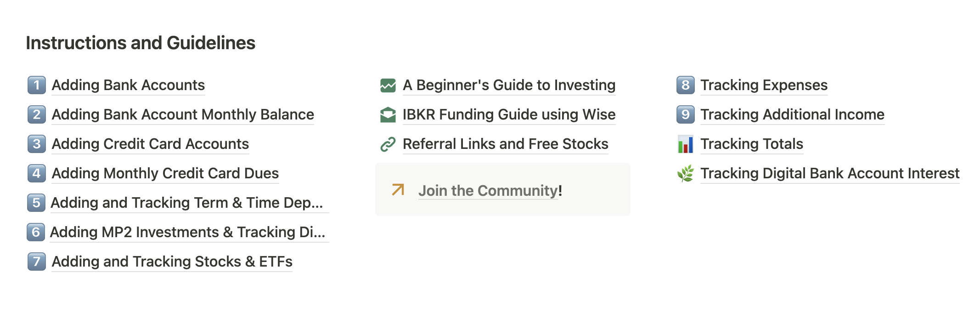Viewport: 980px width, 330px height.
Task: Open Adding Monthly Credit Card Dues page
Action: [165, 173]
